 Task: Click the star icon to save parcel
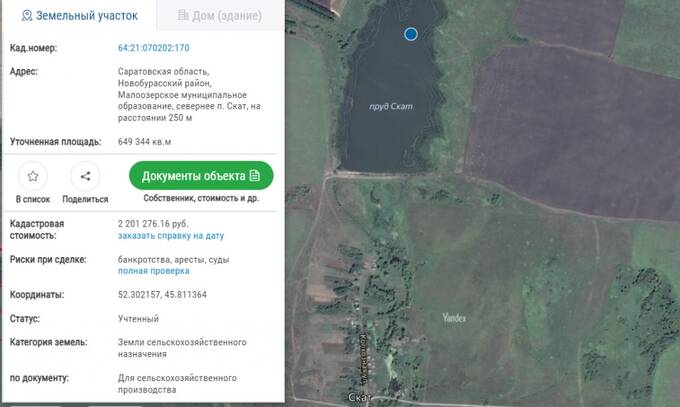tap(33, 176)
